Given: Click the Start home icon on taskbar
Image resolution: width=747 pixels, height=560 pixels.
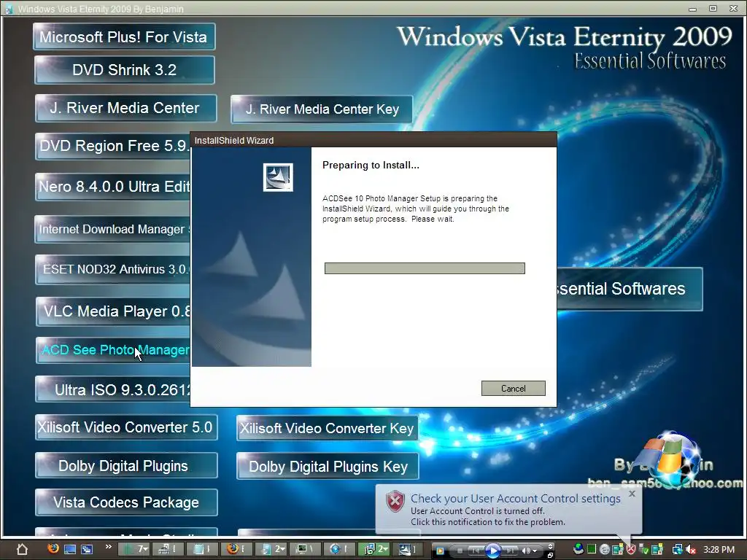Looking at the screenshot, I should pos(22,550).
